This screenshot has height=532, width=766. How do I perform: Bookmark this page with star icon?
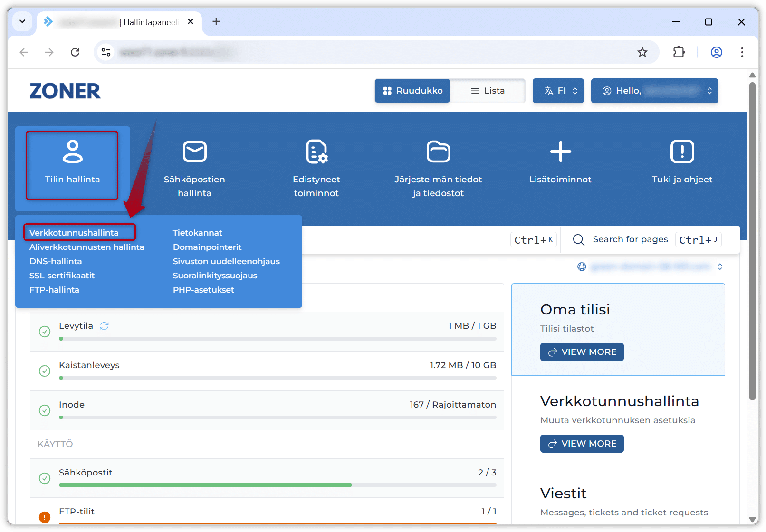[642, 52]
